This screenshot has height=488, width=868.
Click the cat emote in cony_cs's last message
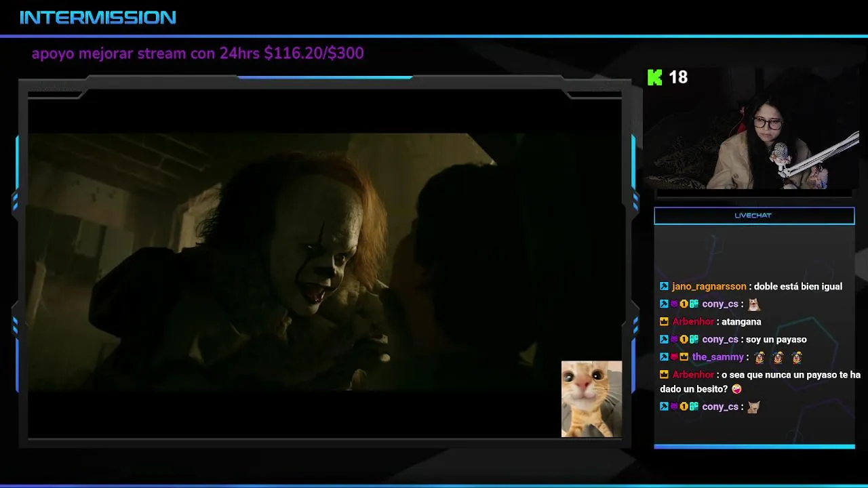pyautogui.click(x=753, y=407)
